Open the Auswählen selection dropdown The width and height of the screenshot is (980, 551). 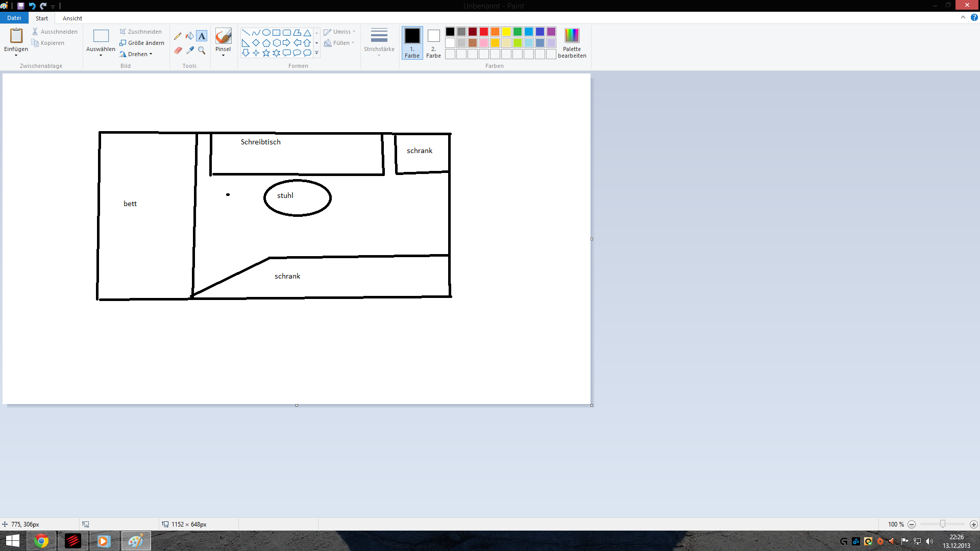coord(101,54)
